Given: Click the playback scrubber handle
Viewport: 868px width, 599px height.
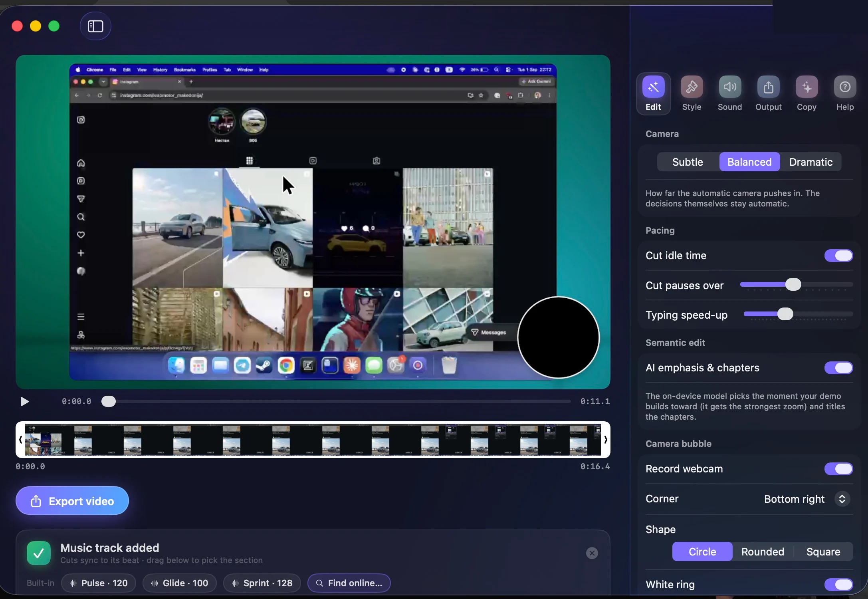Looking at the screenshot, I should (108, 401).
